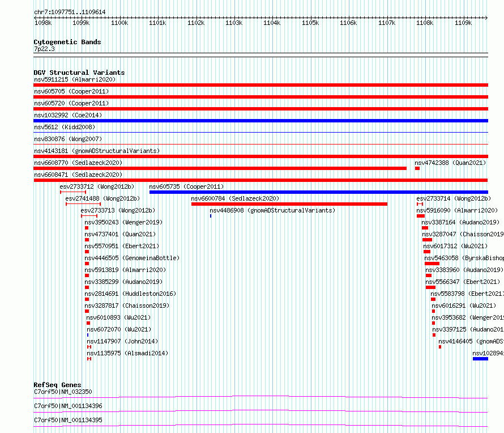The height and width of the screenshot is (433, 504).
Task: Open nsv3287817 (Chaisson2019) label
Action: click(127, 305)
